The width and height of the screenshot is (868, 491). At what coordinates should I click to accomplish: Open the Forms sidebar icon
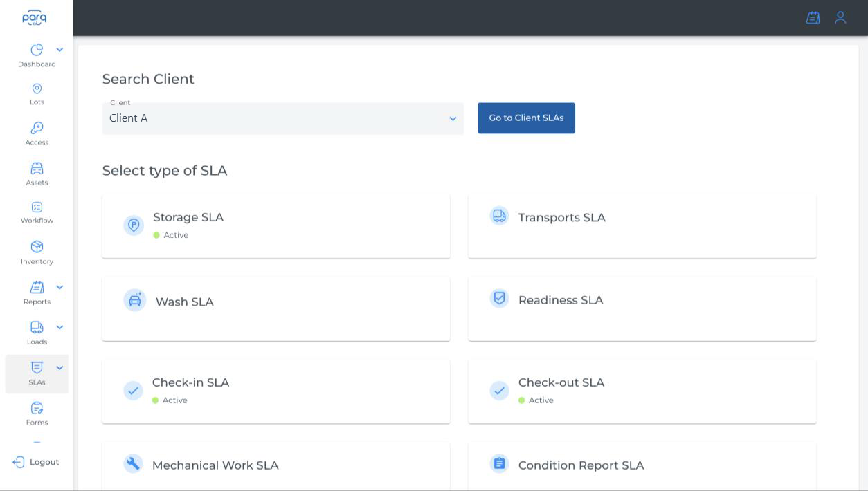(x=37, y=408)
